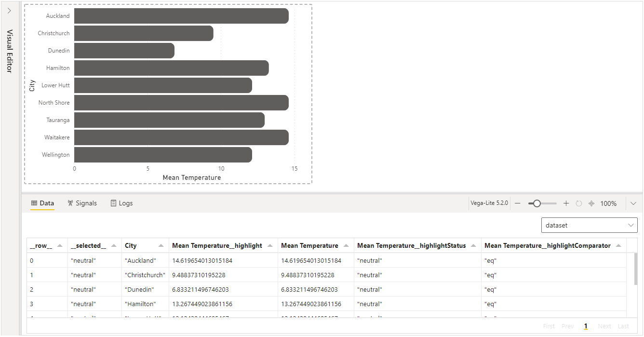Click the zoom level slider handle
This screenshot has height=337, width=644.
click(x=537, y=203)
